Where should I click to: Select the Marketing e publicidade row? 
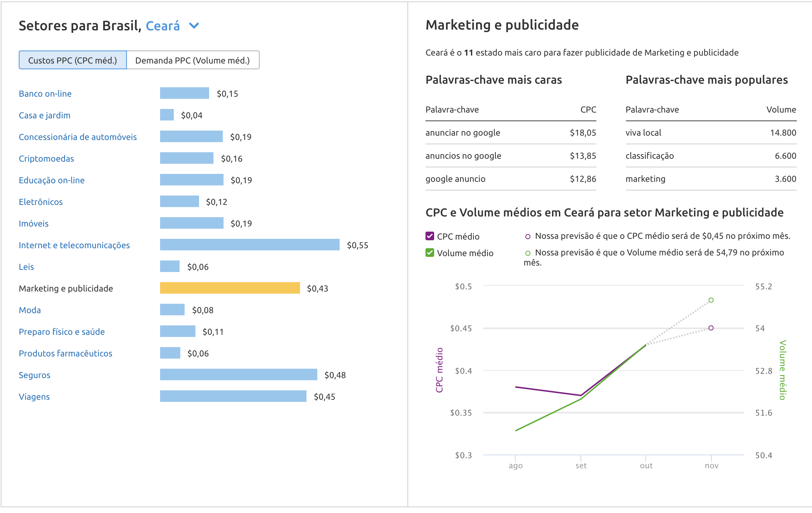click(66, 289)
